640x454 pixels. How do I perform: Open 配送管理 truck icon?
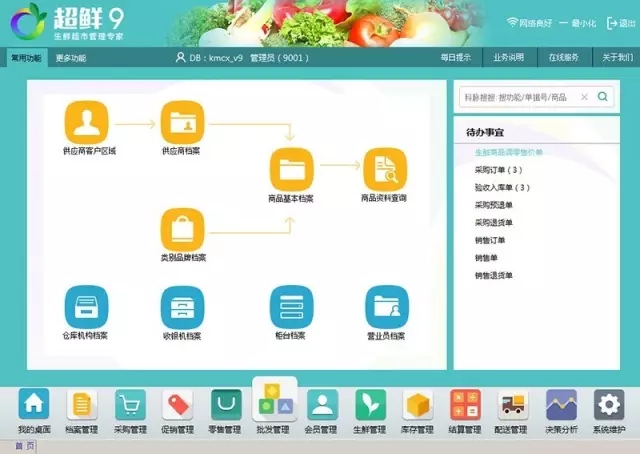pyautogui.click(x=513, y=405)
